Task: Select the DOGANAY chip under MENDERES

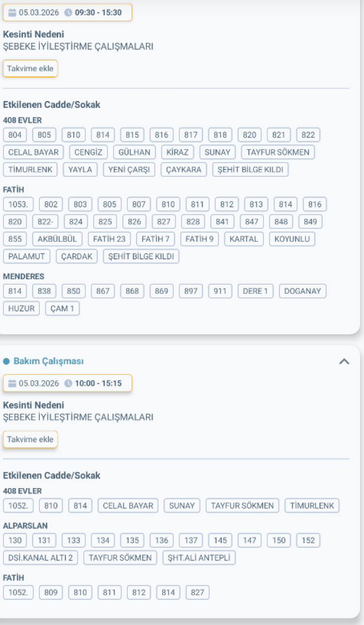Action: tap(302, 291)
